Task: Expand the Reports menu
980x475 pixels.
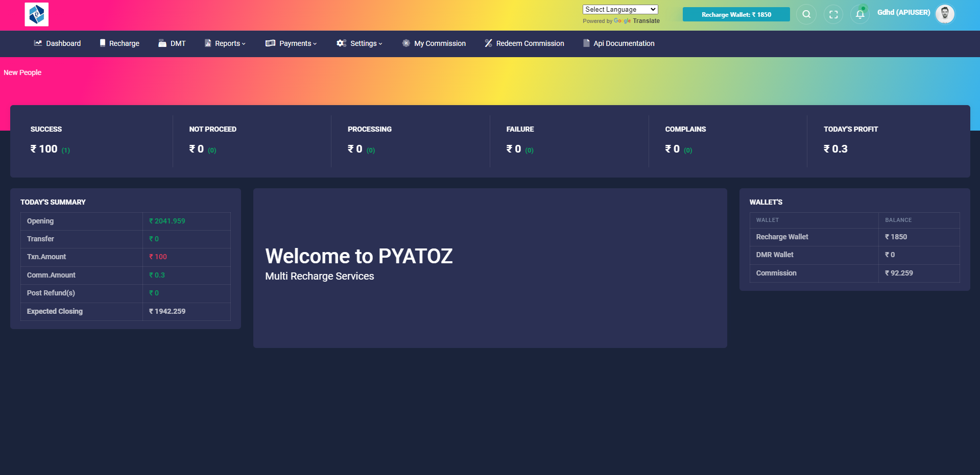Action: [x=226, y=43]
